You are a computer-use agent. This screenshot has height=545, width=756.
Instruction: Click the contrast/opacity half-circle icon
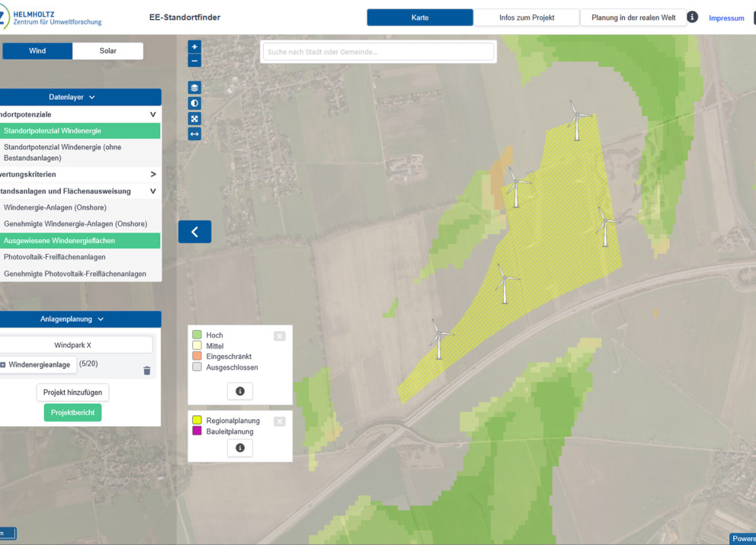tap(194, 103)
